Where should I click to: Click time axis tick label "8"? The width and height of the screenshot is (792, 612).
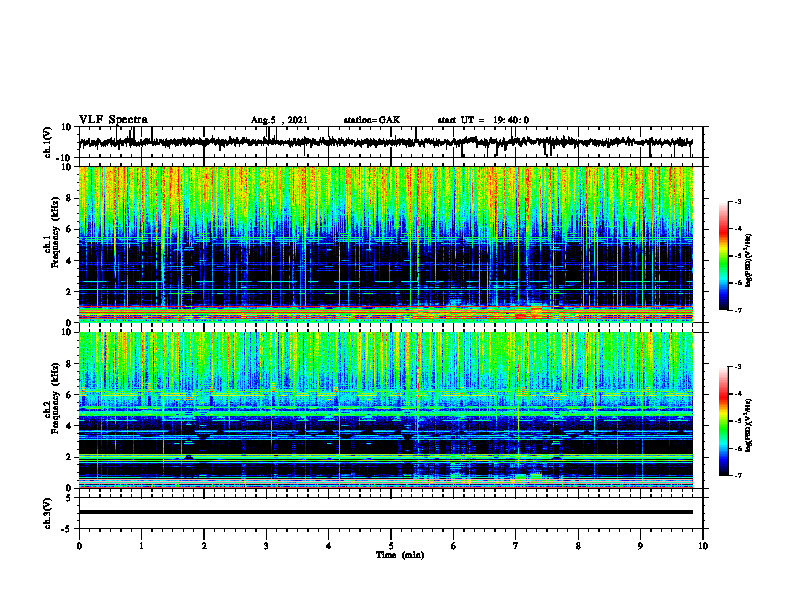pyautogui.click(x=578, y=546)
